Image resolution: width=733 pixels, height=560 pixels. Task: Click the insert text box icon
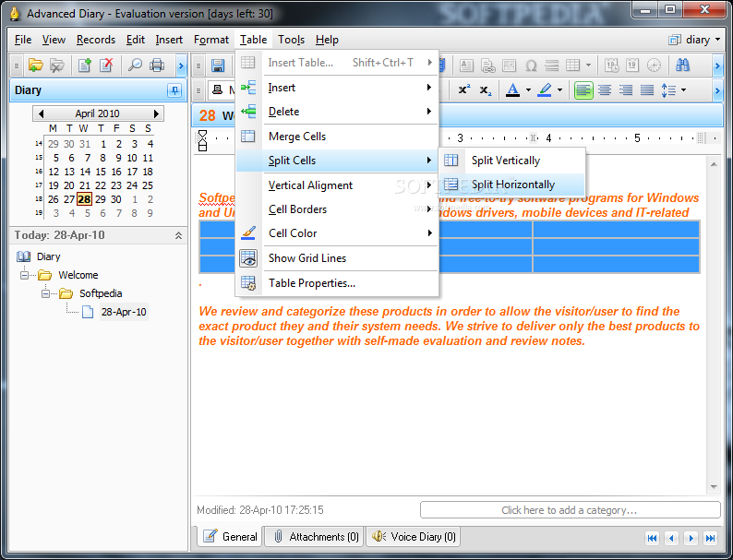(466, 66)
